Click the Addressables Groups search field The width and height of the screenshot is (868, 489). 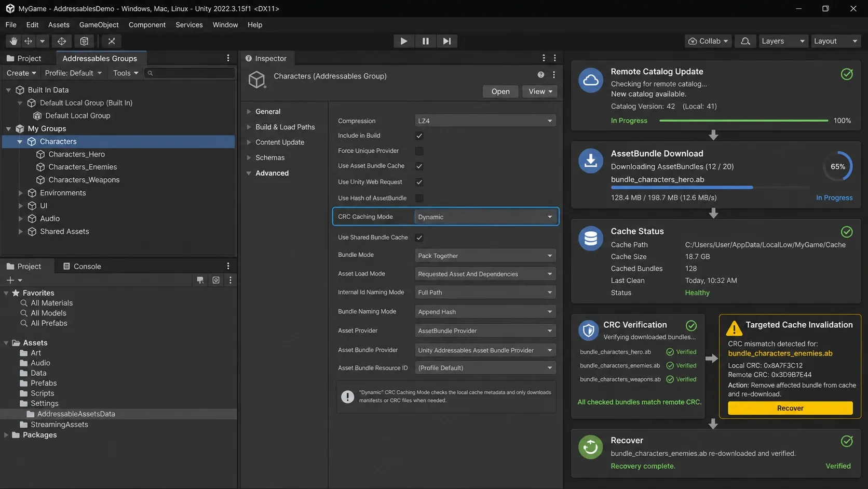(x=190, y=73)
